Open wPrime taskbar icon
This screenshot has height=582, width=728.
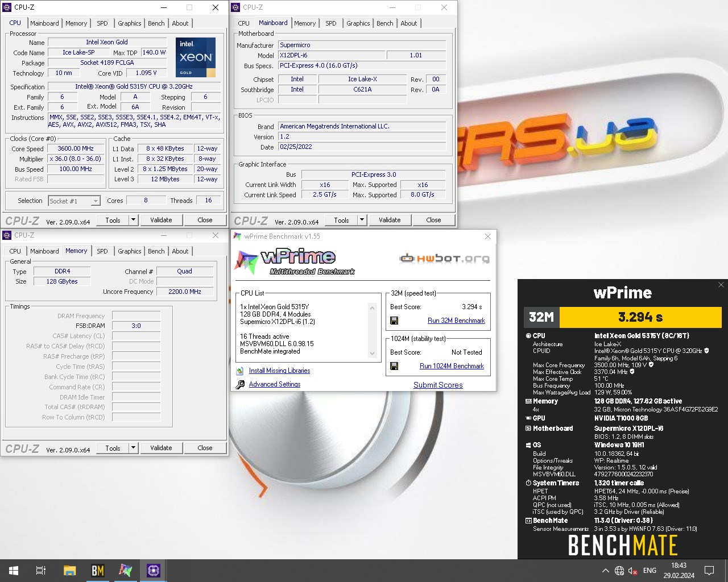click(x=125, y=571)
